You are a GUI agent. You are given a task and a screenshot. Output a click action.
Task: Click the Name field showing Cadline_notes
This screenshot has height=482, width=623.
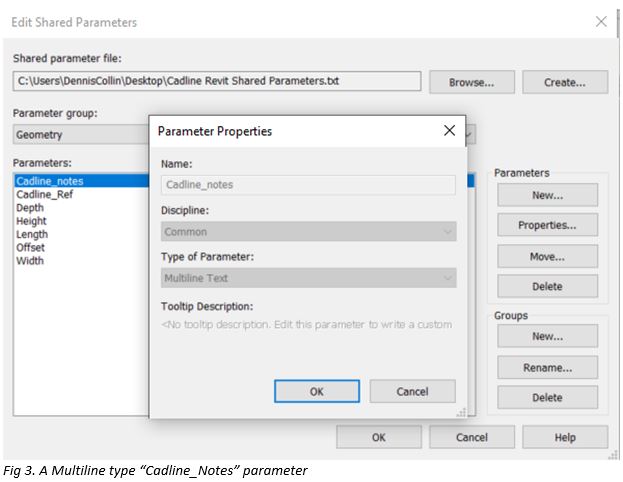(x=308, y=185)
